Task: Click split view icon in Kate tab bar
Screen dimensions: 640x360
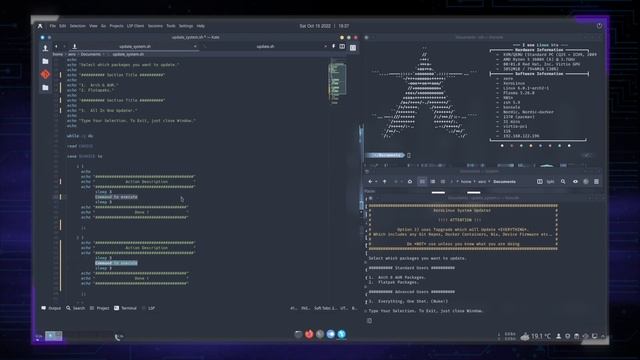Action: (x=342, y=47)
